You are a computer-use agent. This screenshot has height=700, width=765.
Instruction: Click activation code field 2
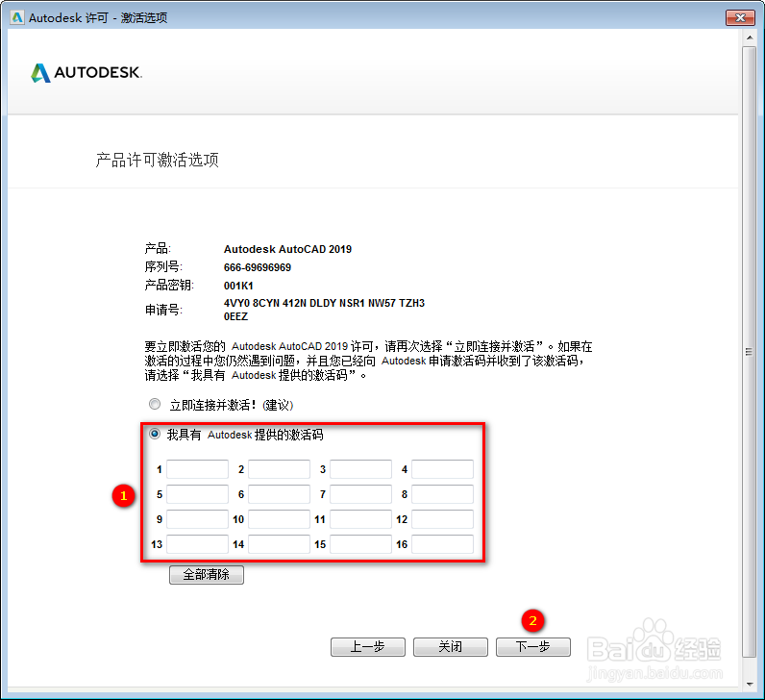pos(279,469)
